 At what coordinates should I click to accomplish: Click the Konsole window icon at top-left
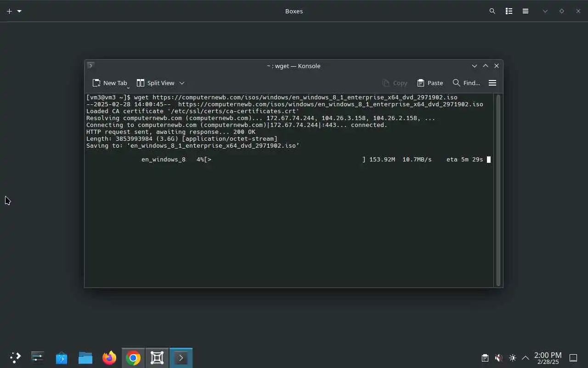90,65
